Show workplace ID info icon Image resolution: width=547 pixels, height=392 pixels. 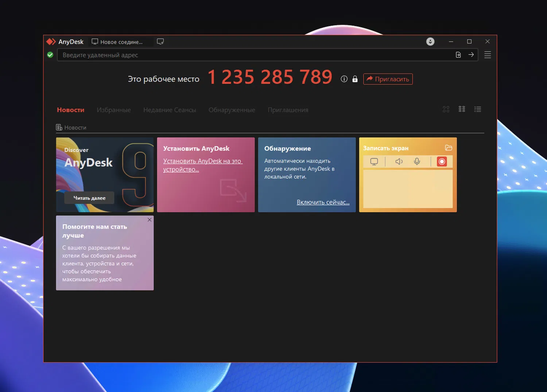[x=344, y=79]
